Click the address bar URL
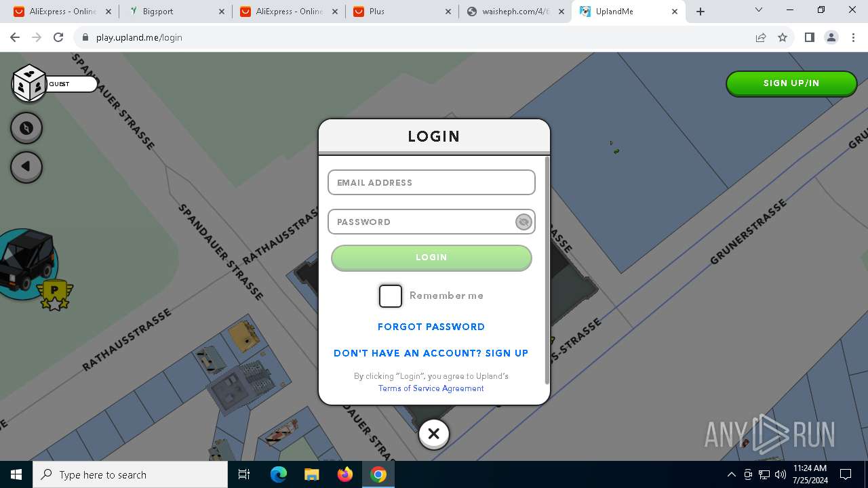This screenshot has height=488, width=868. click(x=139, y=37)
